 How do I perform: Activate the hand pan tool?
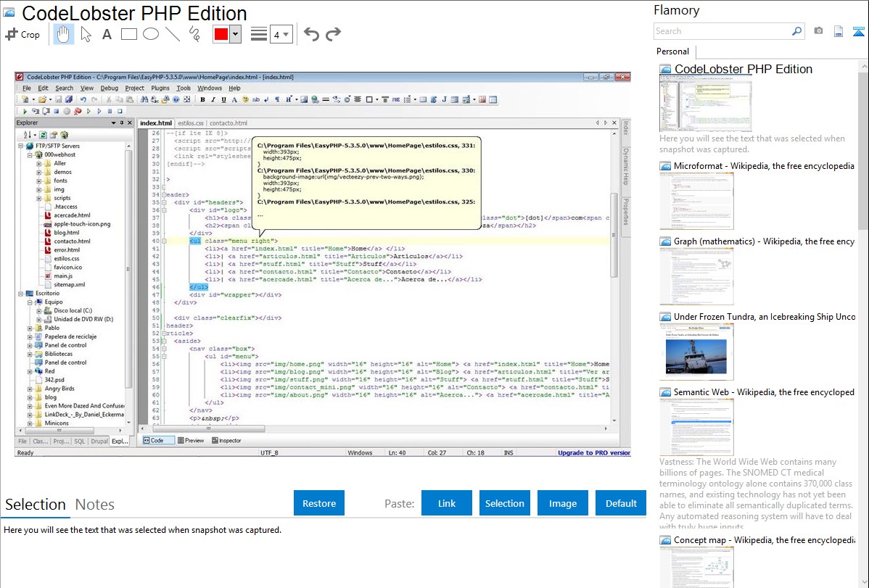(x=63, y=34)
